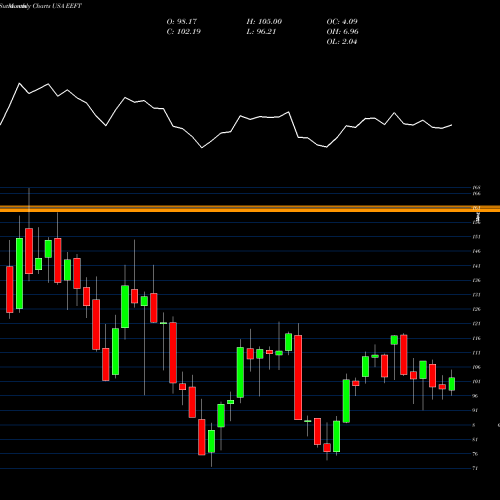500x500 pixels.
Task: Click the 146 price axis label
Action: coord(476,251)
